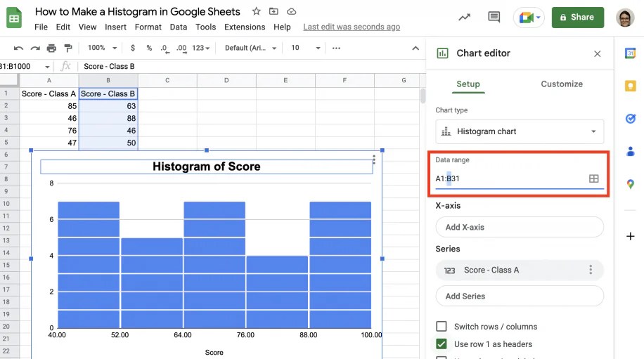Open Google Tasks side panel

pos(630,119)
